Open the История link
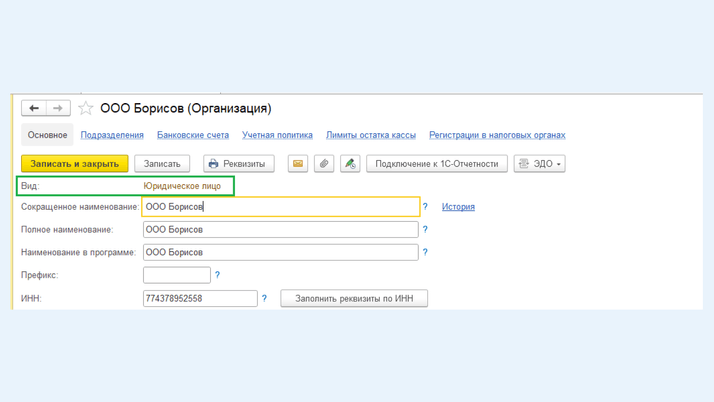714x402 pixels. click(x=458, y=207)
